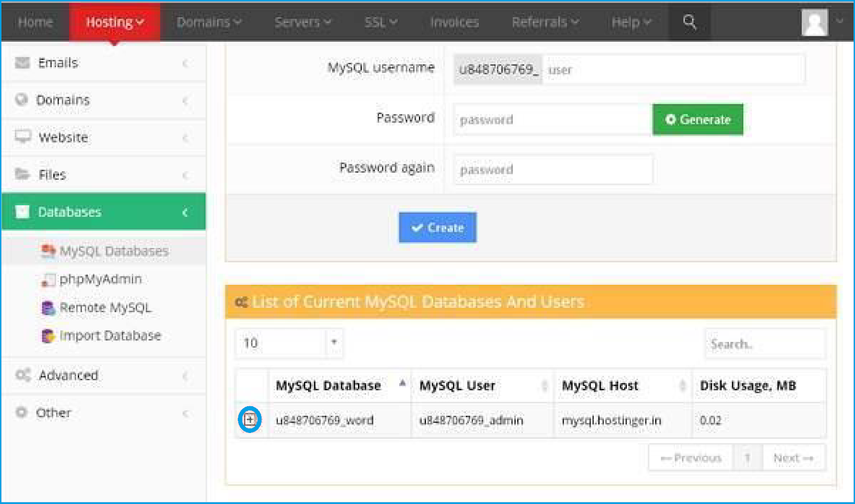Open the Domains top menu
The image size is (855, 504).
point(209,22)
